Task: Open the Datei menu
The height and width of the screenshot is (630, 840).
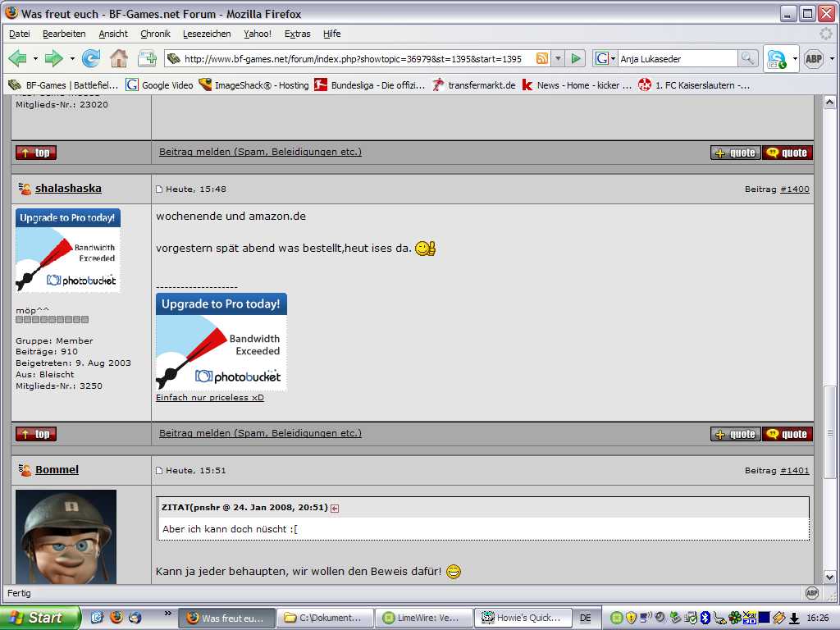Action: tap(20, 34)
